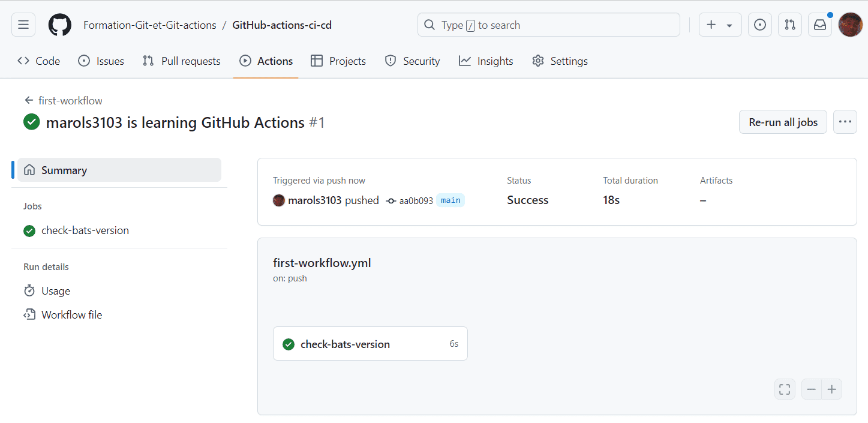This screenshot has width=868, height=423.
Task: Open the Issues icon in the header
Action: point(760,25)
